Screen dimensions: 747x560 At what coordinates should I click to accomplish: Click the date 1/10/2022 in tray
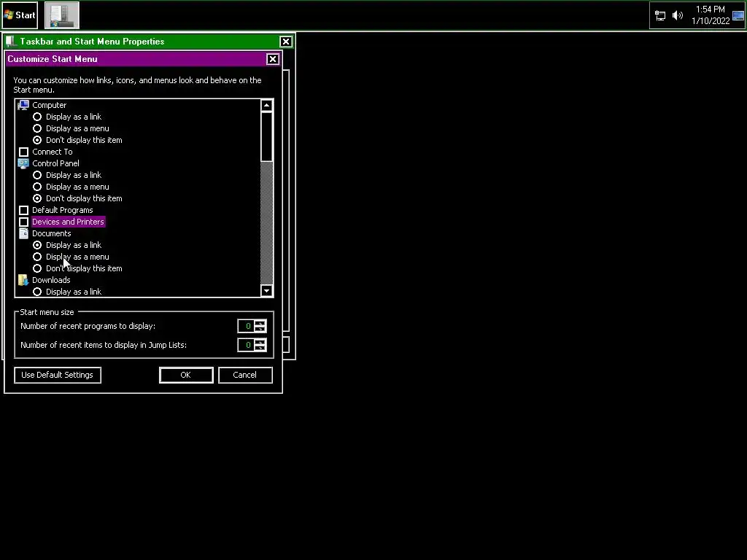pyautogui.click(x=711, y=21)
